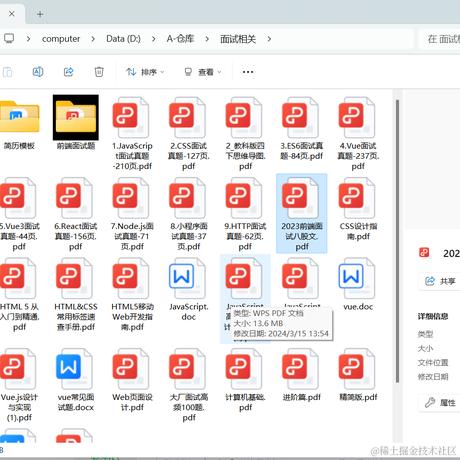Click the share icon in the toolbar
This screenshot has height=460, width=460.
click(68, 72)
